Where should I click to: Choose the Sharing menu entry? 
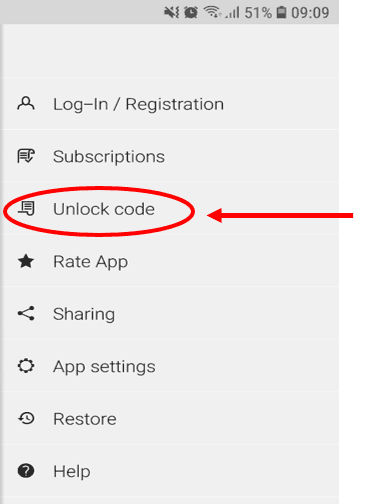[x=169, y=313]
